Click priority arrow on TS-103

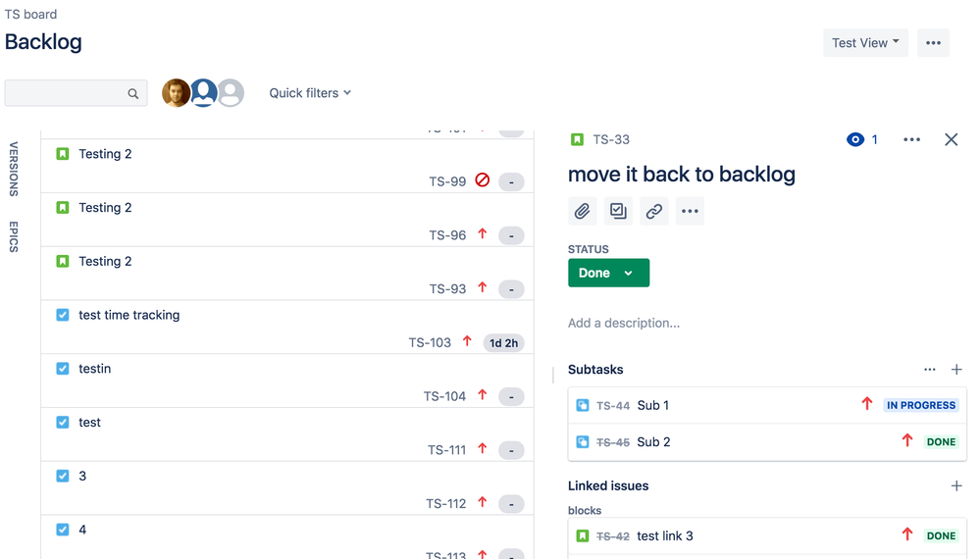point(467,341)
